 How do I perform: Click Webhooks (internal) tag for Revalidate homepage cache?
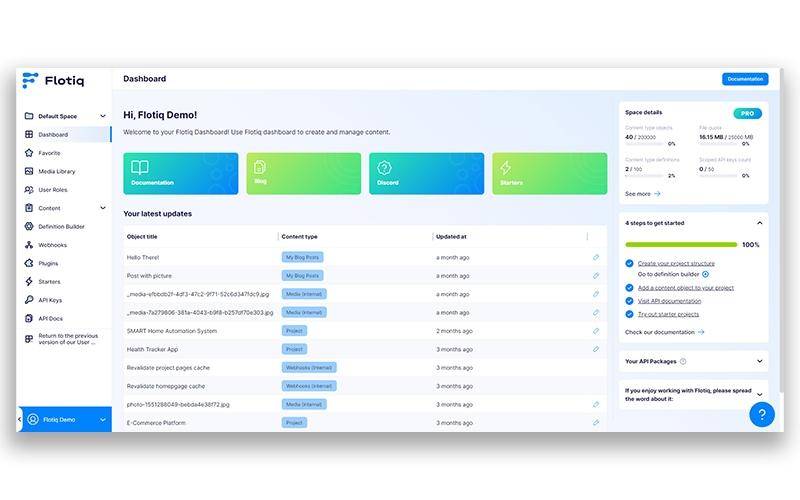coord(309,386)
